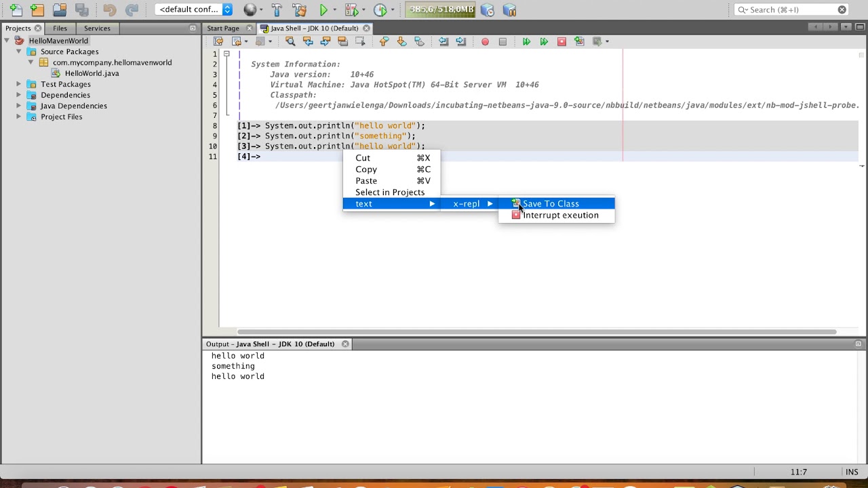
Task: Open the Run Project dropdown arrow
Action: click(334, 10)
